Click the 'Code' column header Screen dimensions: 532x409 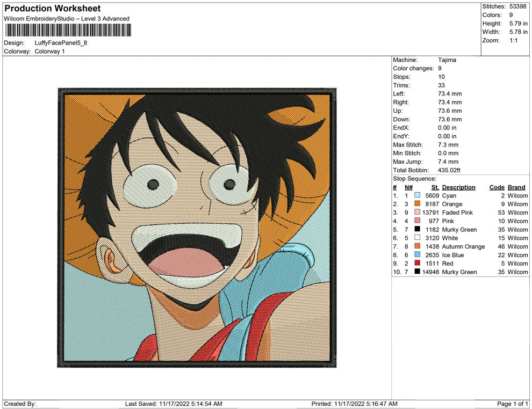coord(497,187)
